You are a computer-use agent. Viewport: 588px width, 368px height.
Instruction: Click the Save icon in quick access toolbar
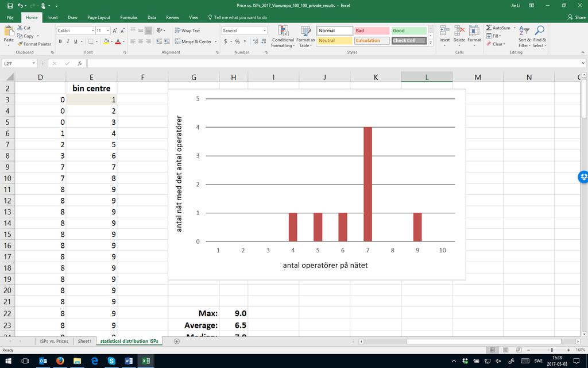click(10, 6)
